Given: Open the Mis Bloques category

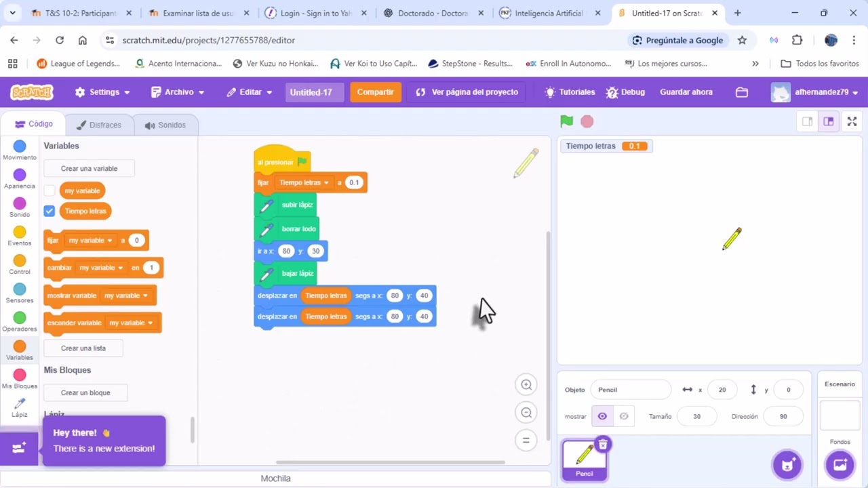Looking at the screenshot, I should click(20, 379).
